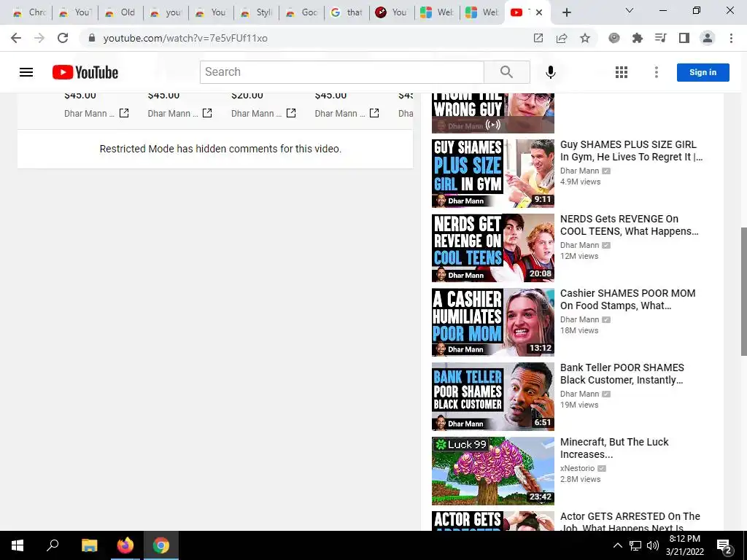Open a new browser tab
747x560 pixels.
coord(566,12)
